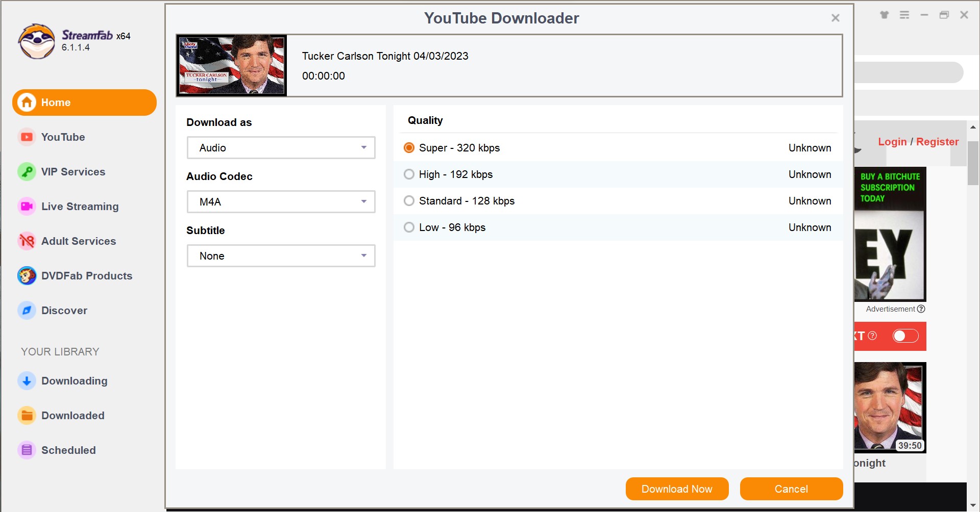Click the Cancel button
Screen dimensions: 980x512
(791, 489)
